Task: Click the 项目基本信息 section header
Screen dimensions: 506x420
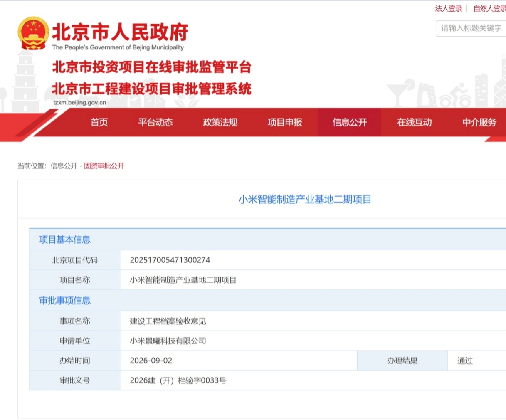Action: click(x=65, y=240)
